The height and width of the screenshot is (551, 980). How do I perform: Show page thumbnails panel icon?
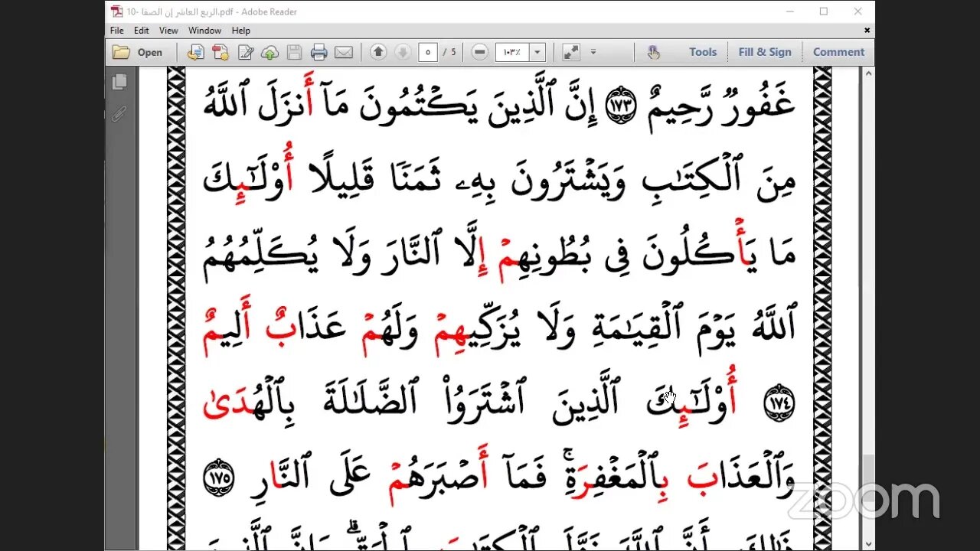pyautogui.click(x=119, y=82)
